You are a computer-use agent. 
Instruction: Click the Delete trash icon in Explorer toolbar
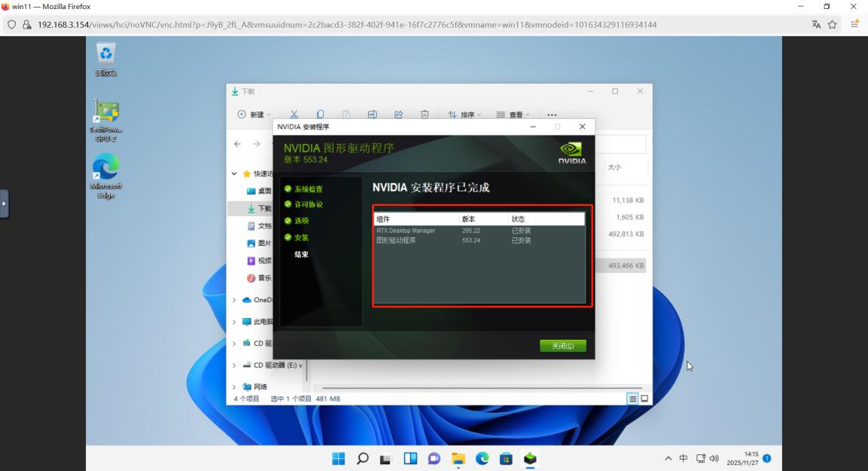pos(425,113)
